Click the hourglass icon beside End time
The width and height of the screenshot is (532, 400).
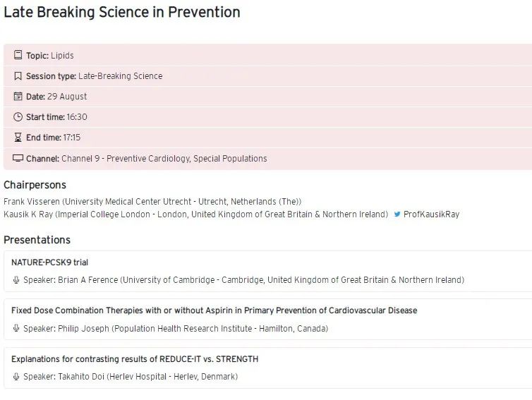[18, 138]
